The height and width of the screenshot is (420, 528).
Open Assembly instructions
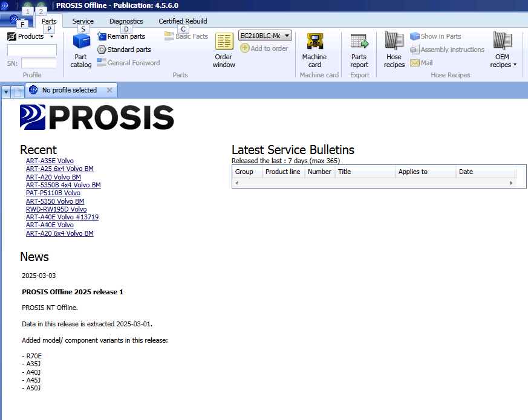point(447,50)
